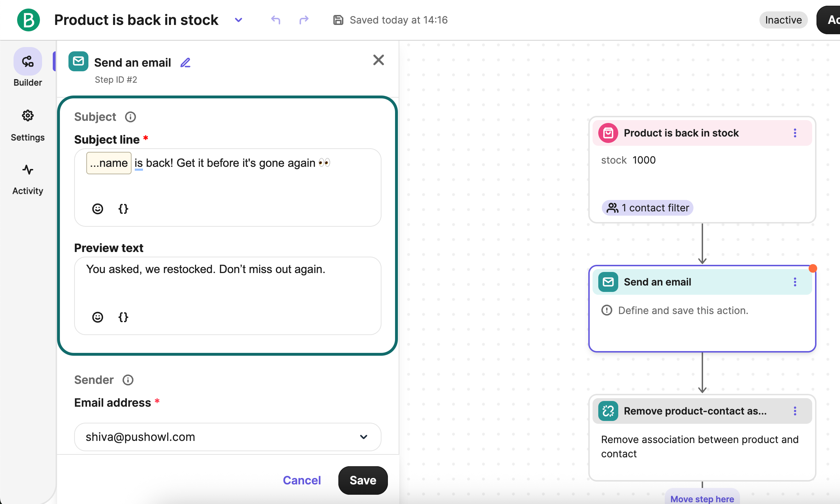
Task: Expand the workflow title dropdown
Action: [238, 20]
